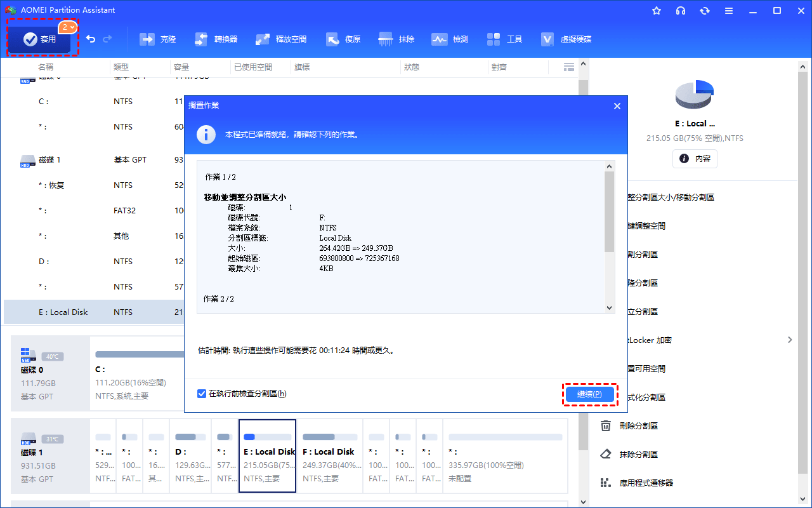
Task: Click the 磁碟 1 HDD icon in disk map
Action: click(28, 439)
